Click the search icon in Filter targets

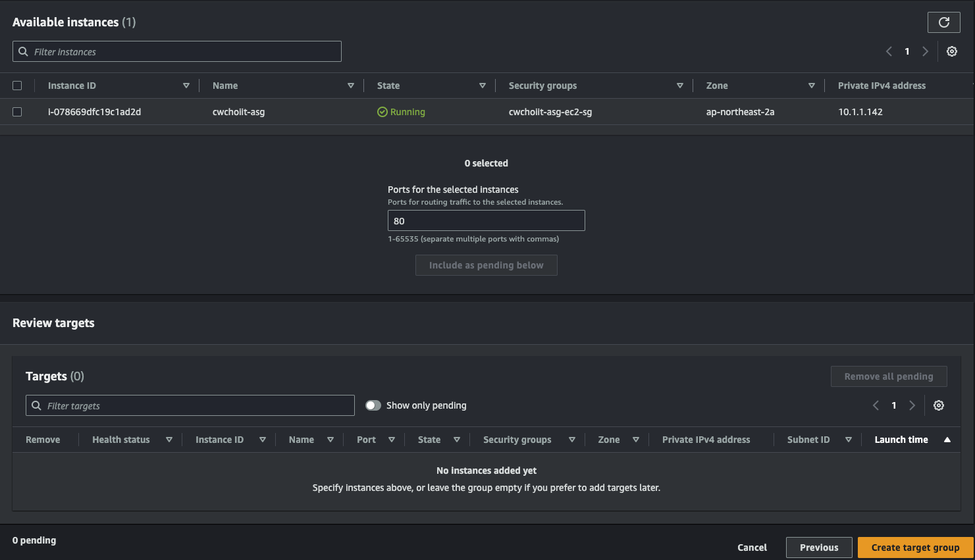pyautogui.click(x=37, y=405)
